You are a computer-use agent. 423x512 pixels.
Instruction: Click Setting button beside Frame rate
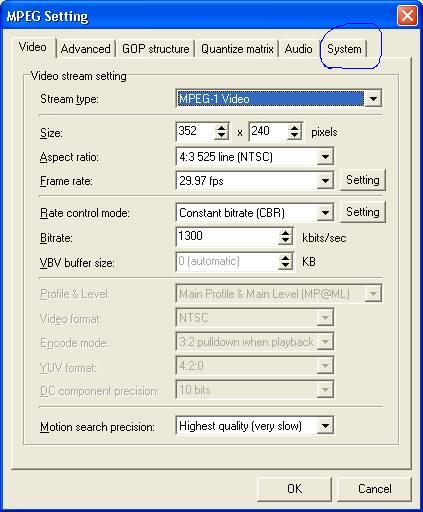(x=362, y=180)
